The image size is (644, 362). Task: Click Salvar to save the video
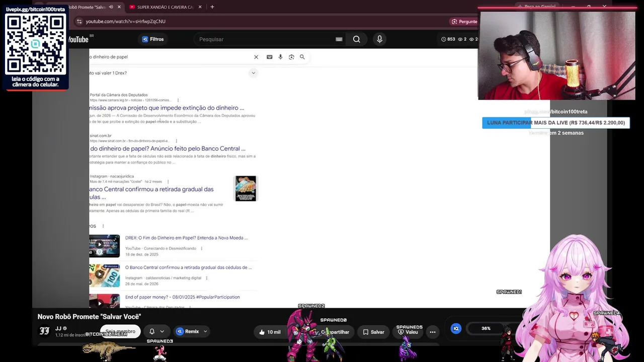tap(374, 332)
